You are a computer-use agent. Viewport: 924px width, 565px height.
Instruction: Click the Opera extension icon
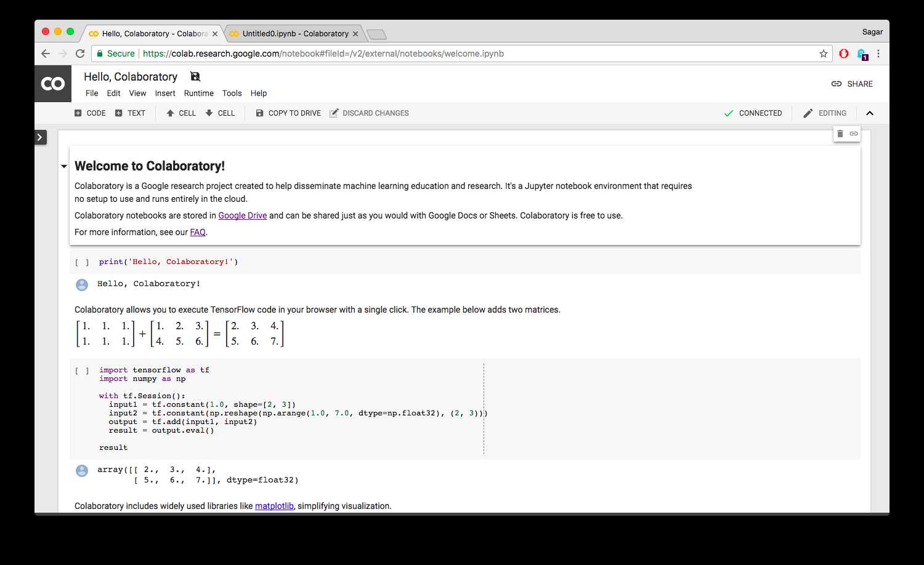(844, 54)
